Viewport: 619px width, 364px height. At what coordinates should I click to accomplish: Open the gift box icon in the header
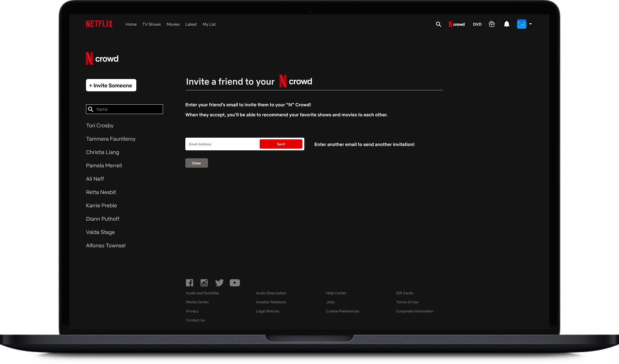tap(492, 24)
